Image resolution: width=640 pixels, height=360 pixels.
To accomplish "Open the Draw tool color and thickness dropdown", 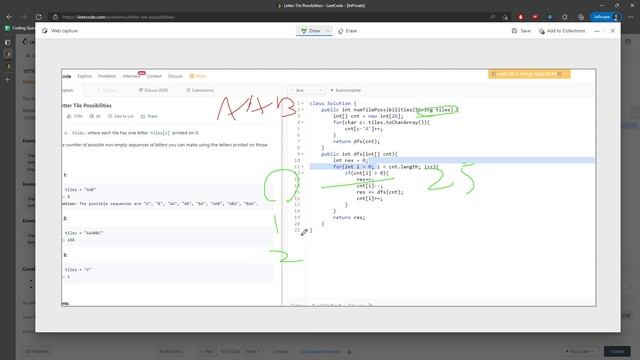I will pos(327,31).
